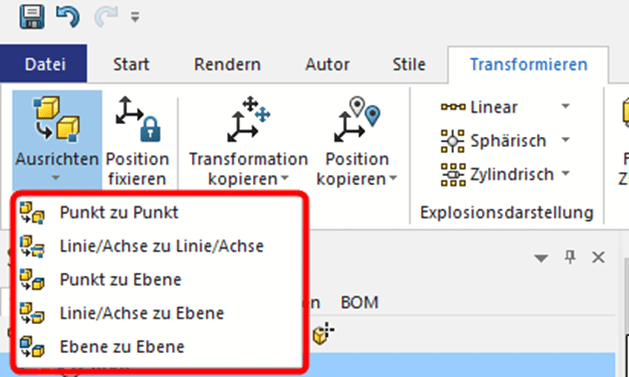Switch to the Rendern tab

pos(227,64)
